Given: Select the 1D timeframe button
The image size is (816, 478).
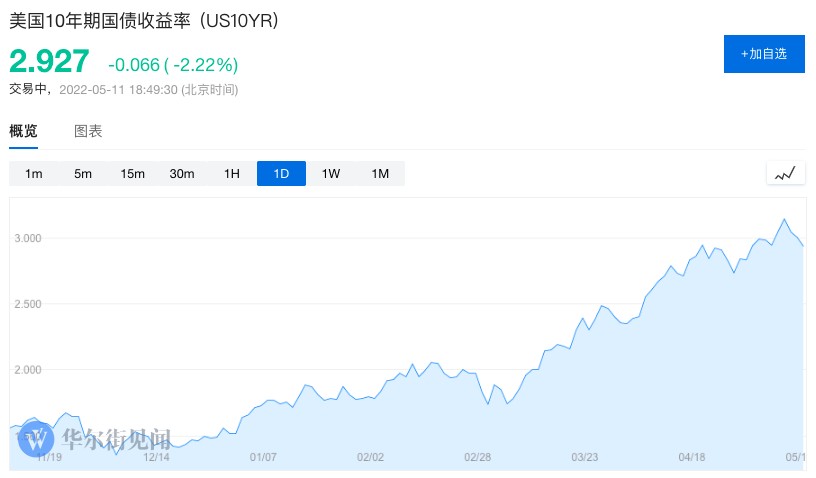Looking at the screenshot, I should coord(281,174).
